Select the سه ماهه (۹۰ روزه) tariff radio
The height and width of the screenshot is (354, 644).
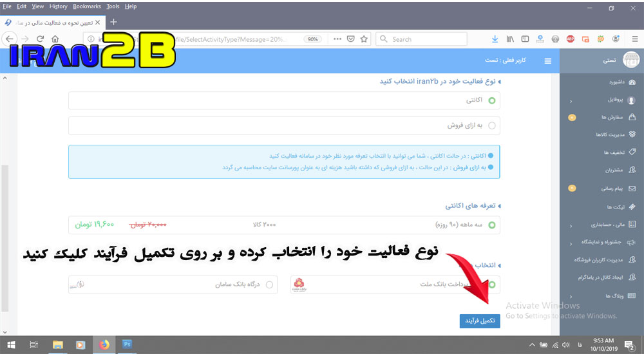click(491, 225)
